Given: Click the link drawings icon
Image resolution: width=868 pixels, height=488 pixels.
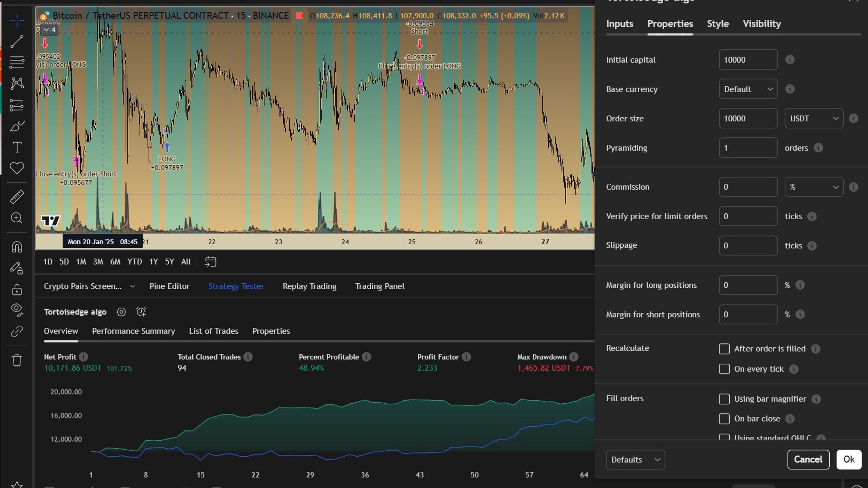Looking at the screenshot, I should 17,331.
